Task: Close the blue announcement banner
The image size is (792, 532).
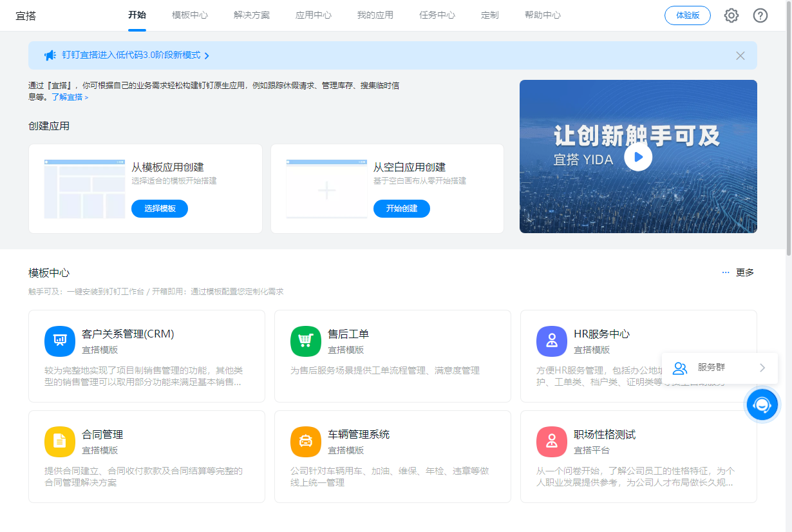Action: 740,55
